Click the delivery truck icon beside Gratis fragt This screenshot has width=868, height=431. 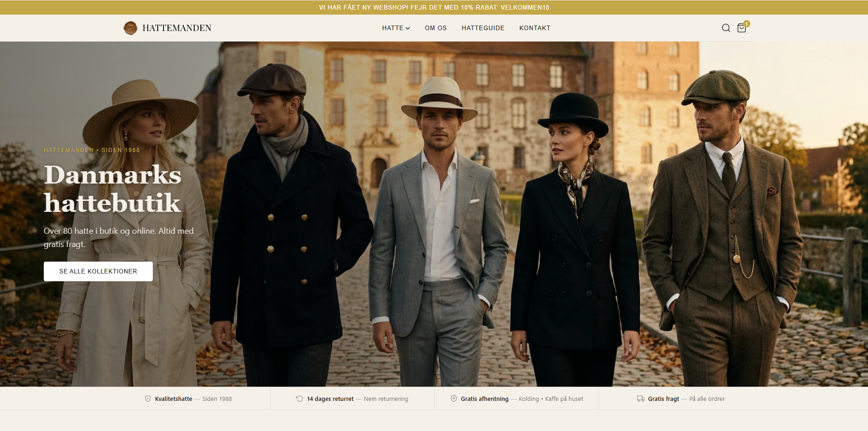coord(640,399)
